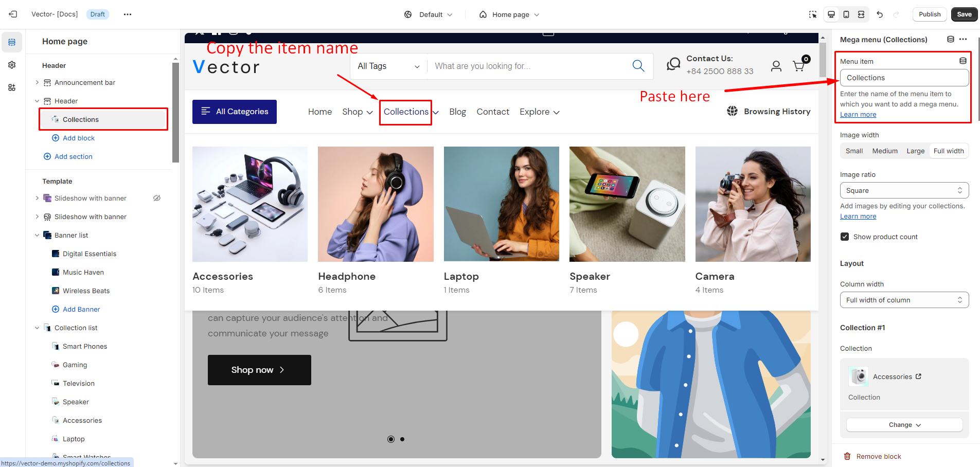Open the Column width dropdown
The image size is (980, 467).
[904, 300]
